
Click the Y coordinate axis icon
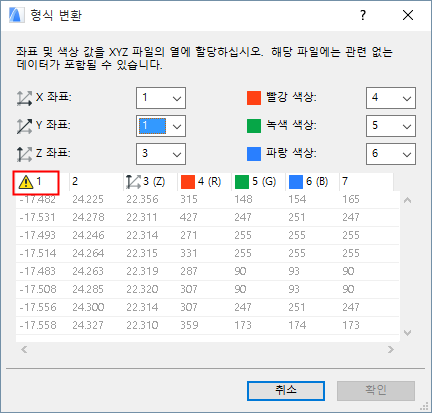[x=24, y=126]
